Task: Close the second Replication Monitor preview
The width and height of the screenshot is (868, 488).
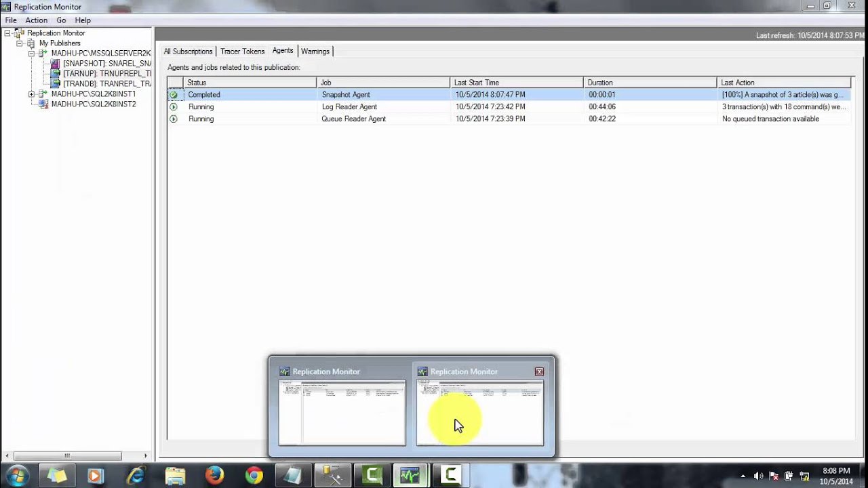Action: tap(539, 371)
